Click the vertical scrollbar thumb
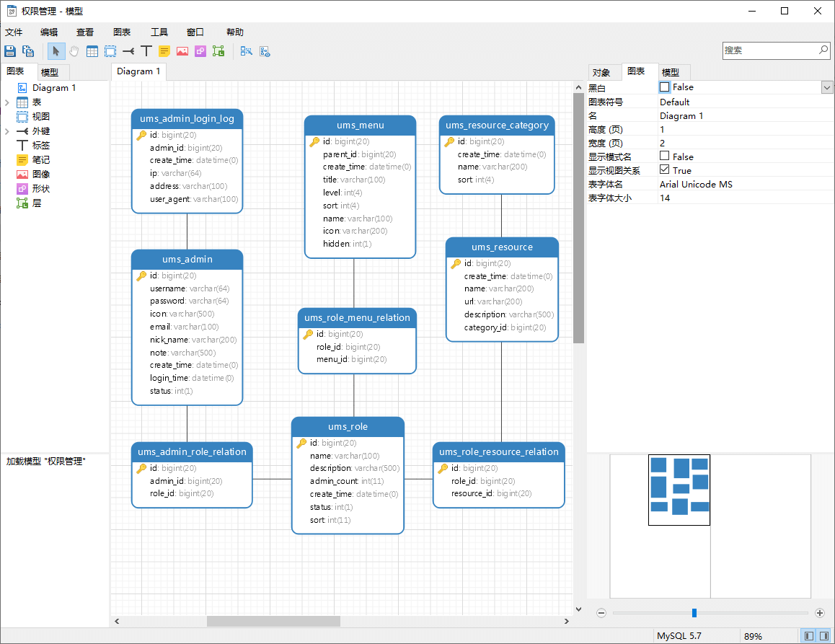The image size is (835, 644). (x=578, y=219)
